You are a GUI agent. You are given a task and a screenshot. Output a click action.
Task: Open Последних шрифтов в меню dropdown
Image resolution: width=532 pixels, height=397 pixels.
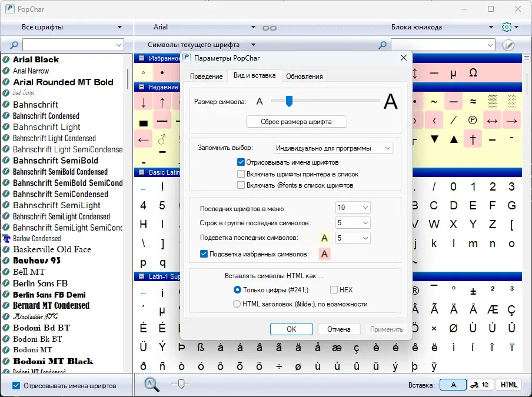(x=353, y=208)
